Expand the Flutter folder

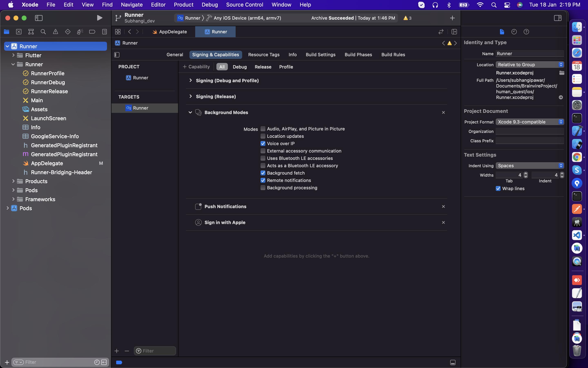13,55
